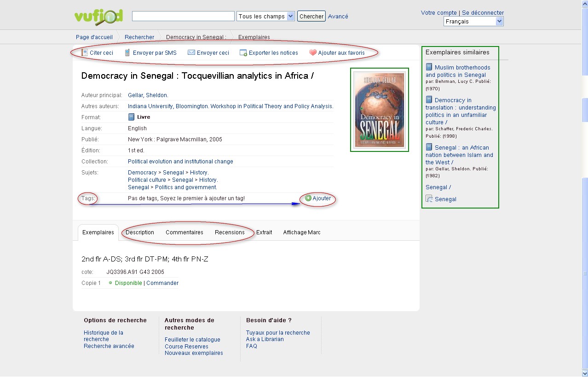Click the Commander link for Copie 1
588x377 pixels.
click(162, 283)
